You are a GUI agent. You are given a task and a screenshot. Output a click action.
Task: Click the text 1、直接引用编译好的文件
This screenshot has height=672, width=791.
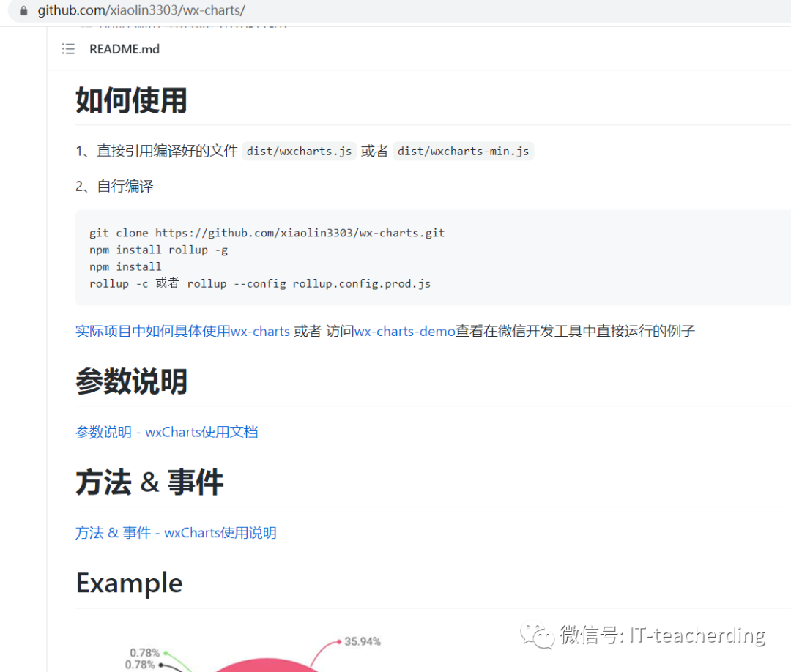click(x=157, y=152)
